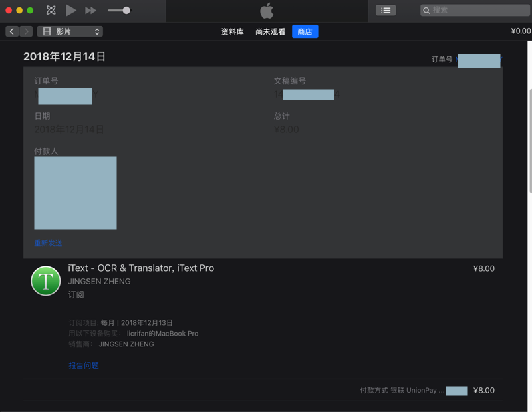Screen dimensions: 532x412
Task: Click the magnifier icon in search box
Action: pos(426,11)
